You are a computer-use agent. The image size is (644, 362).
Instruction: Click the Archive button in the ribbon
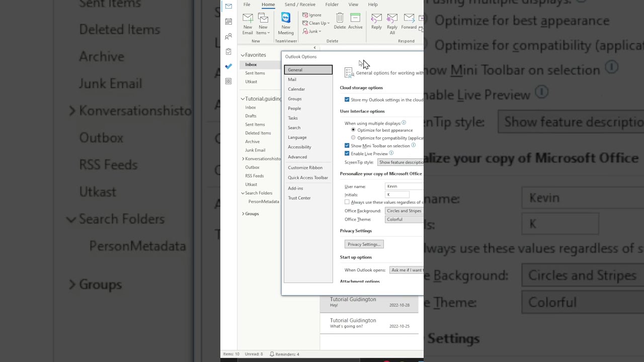[355, 21]
